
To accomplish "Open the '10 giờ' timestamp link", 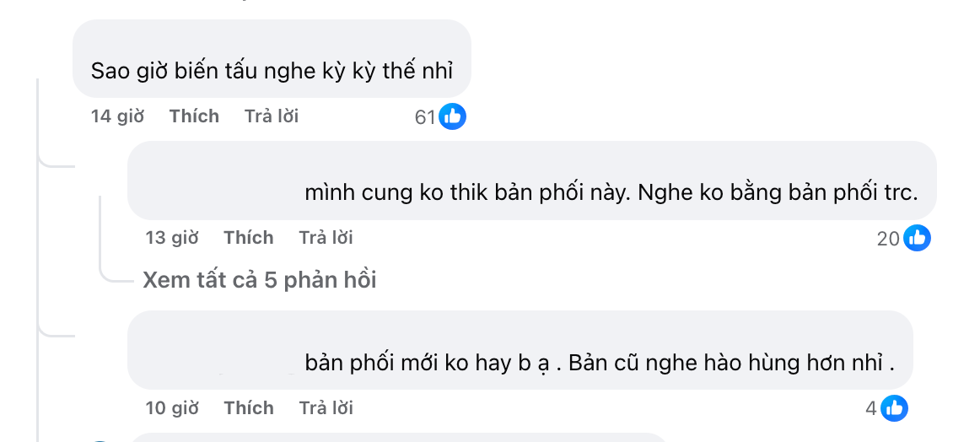I will tap(172, 407).
